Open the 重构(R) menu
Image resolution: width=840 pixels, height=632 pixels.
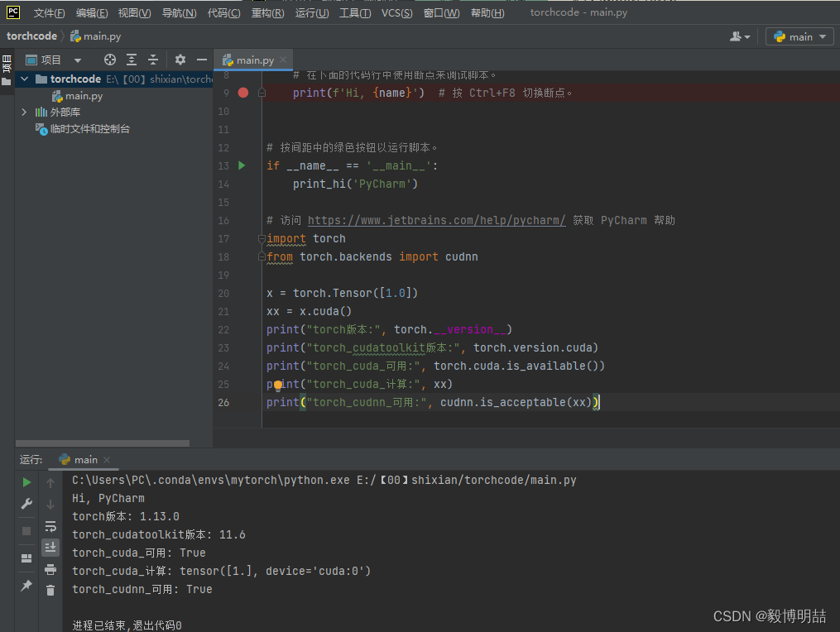coord(268,13)
